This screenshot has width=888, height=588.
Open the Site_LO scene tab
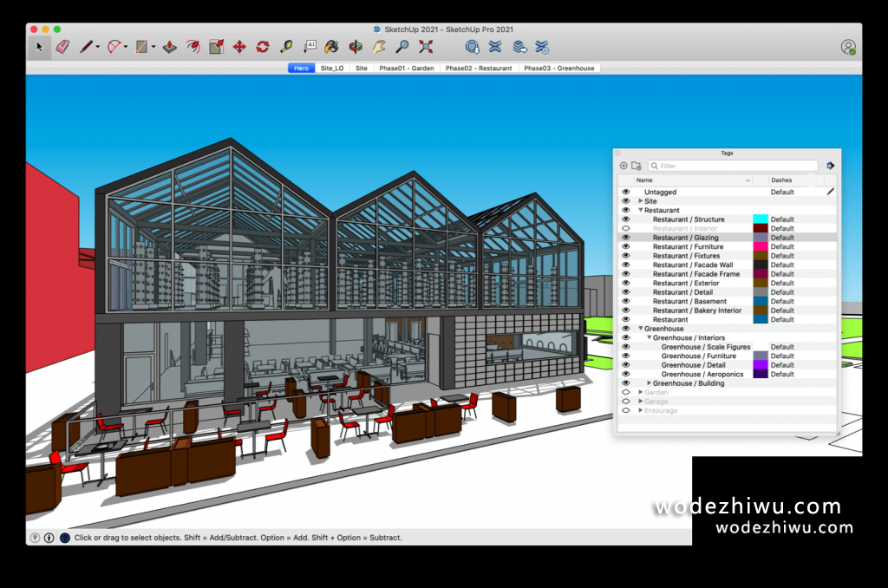pos(332,68)
